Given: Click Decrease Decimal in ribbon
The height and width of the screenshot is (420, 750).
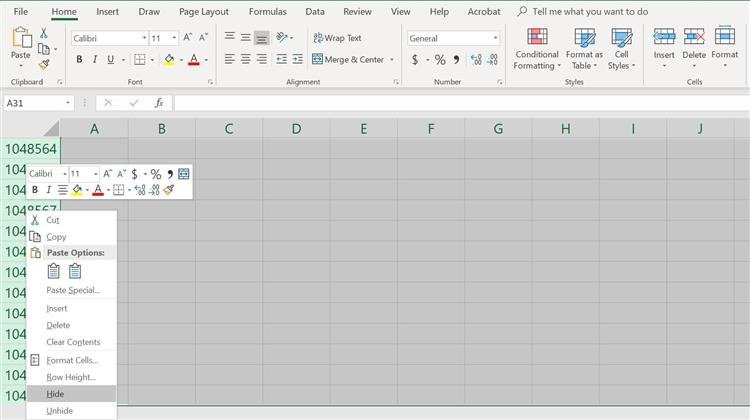Looking at the screenshot, I should point(492,59).
